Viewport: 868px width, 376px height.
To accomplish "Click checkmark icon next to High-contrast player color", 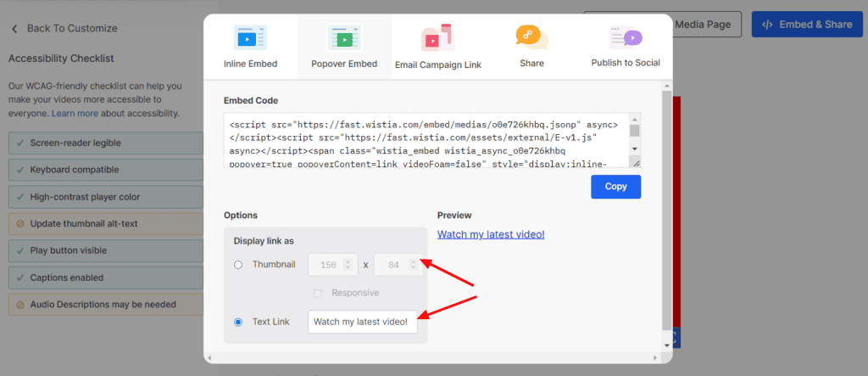I will point(20,197).
